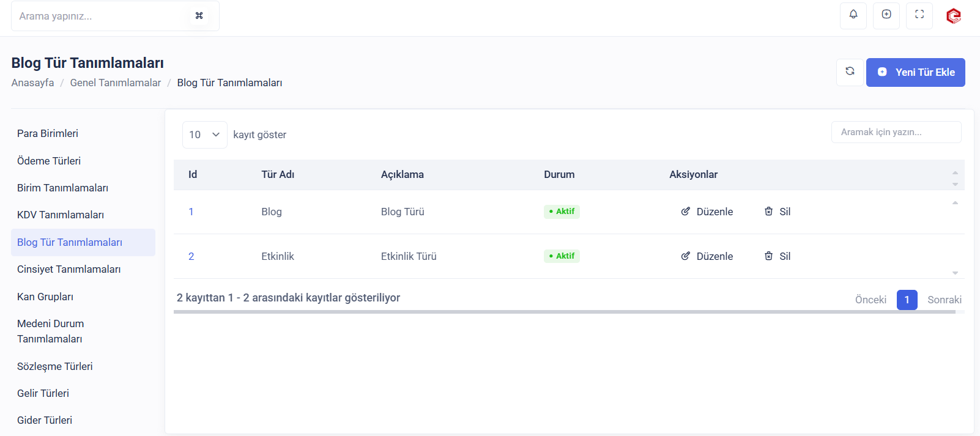
Task: Navigate to Genel Tanımlamalar breadcrumb
Action: coord(115,83)
